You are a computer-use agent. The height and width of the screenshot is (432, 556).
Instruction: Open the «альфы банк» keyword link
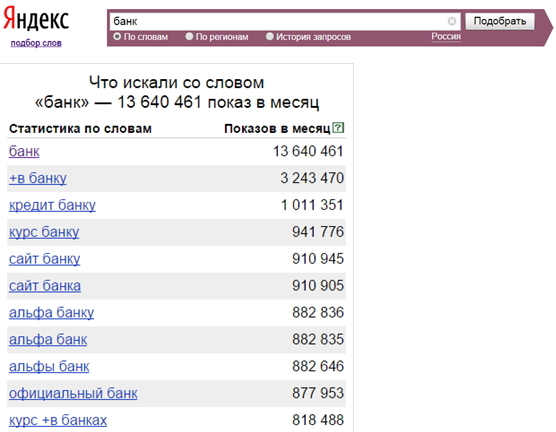pyautogui.click(x=49, y=367)
